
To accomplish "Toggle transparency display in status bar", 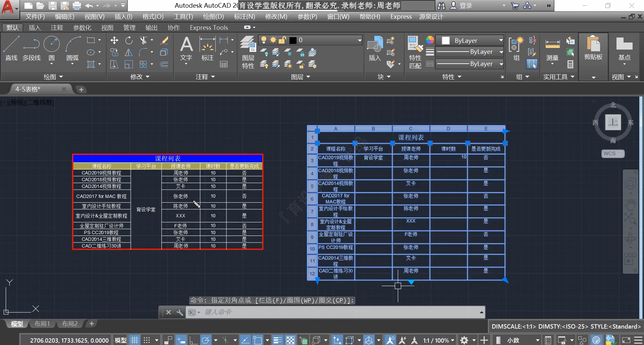I will 290,340.
